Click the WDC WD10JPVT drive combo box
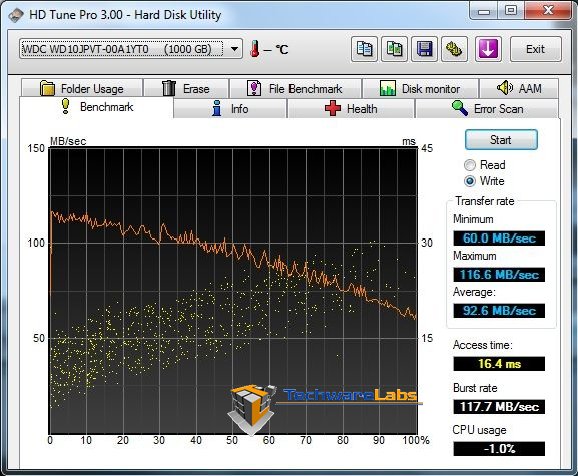Image resolution: width=578 pixels, height=476 pixels. pos(131,49)
